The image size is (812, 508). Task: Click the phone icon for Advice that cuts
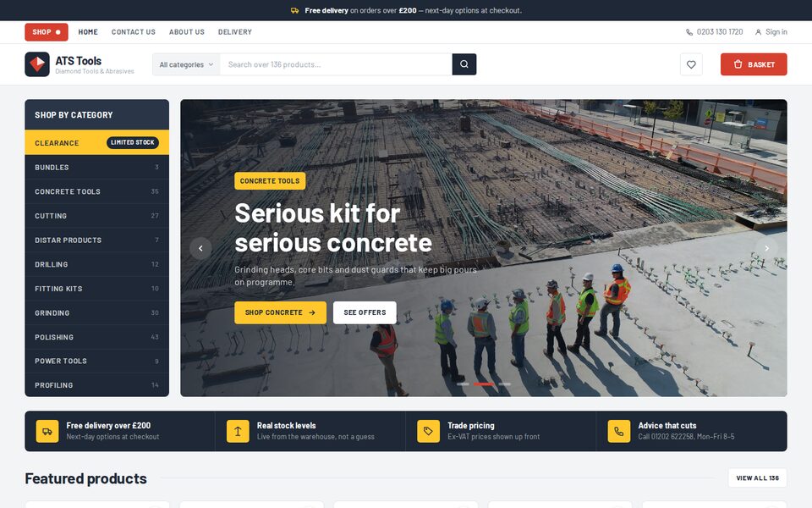pyautogui.click(x=619, y=431)
